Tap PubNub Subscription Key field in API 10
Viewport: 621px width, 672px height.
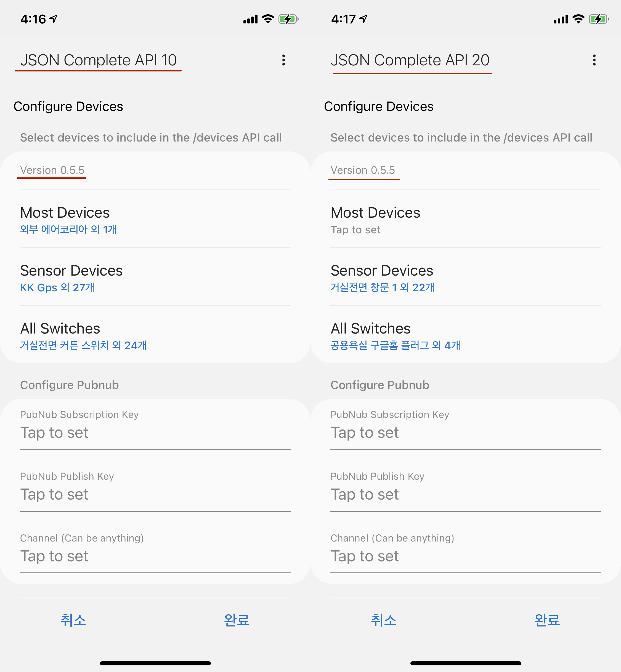pyautogui.click(x=155, y=432)
